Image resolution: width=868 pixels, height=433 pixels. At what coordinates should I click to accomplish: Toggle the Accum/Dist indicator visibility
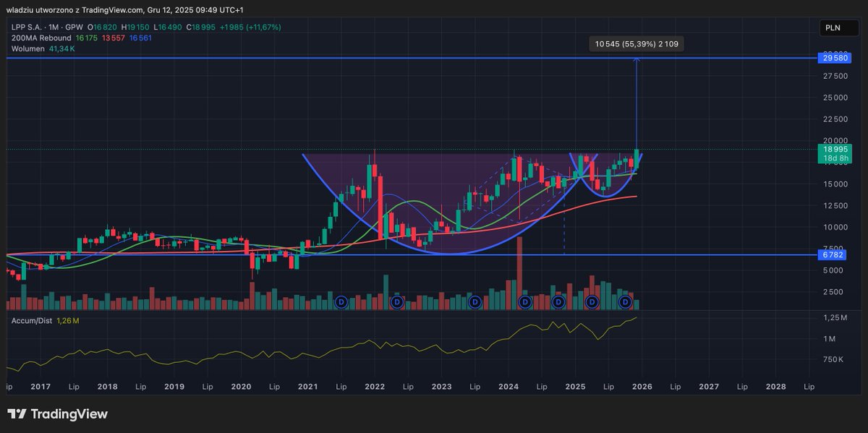click(31, 320)
